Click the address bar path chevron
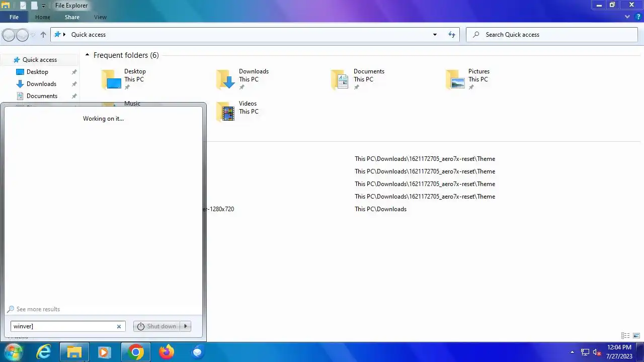Image resolution: width=644 pixels, height=362 pixels. (x=64, y=35)
